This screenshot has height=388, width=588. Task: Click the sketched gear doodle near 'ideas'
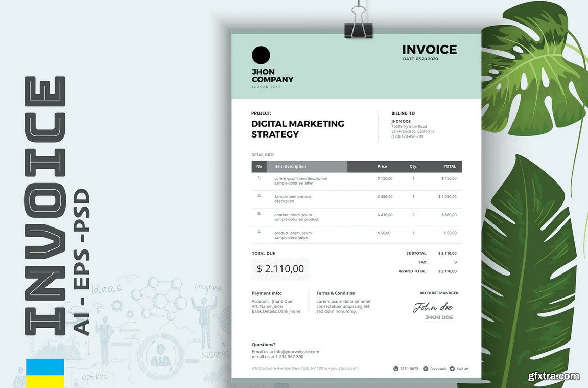(117, 306)
